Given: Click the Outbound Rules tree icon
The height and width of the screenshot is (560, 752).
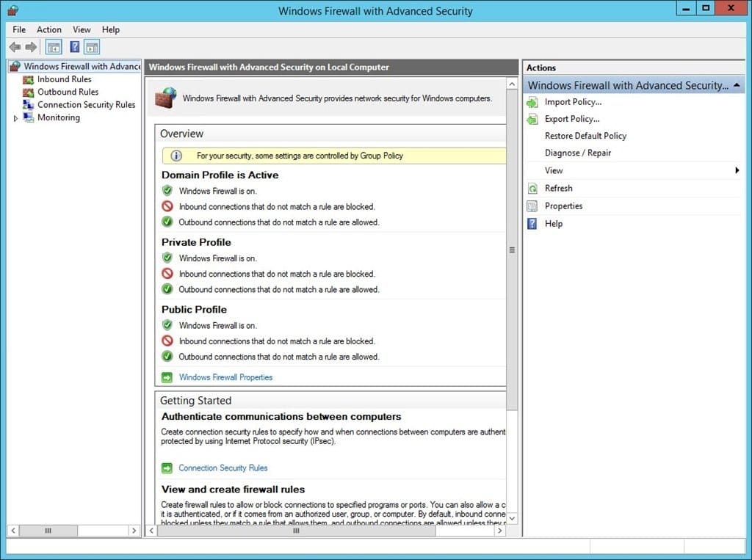Looking at the screenshot, I should tap(29, 92).
